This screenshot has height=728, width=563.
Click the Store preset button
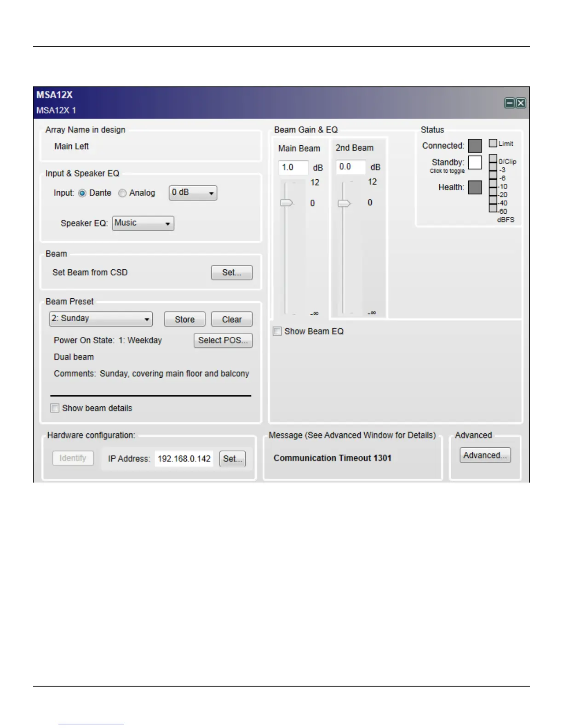(x=184, y=319)
